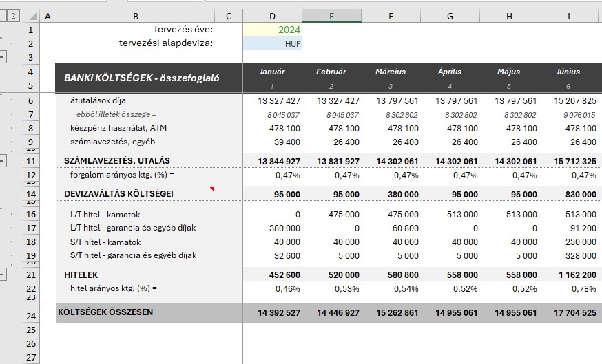This screenshot has height=364, width=602.
Task: Collapse the row group at row 3
Action: [x=2, y=57]
